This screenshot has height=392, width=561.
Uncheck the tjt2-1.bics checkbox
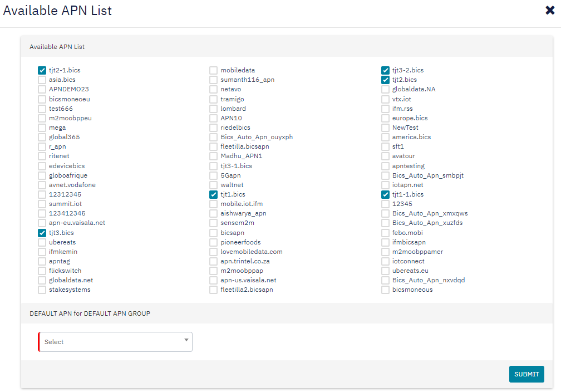click(x=42, y=70)
